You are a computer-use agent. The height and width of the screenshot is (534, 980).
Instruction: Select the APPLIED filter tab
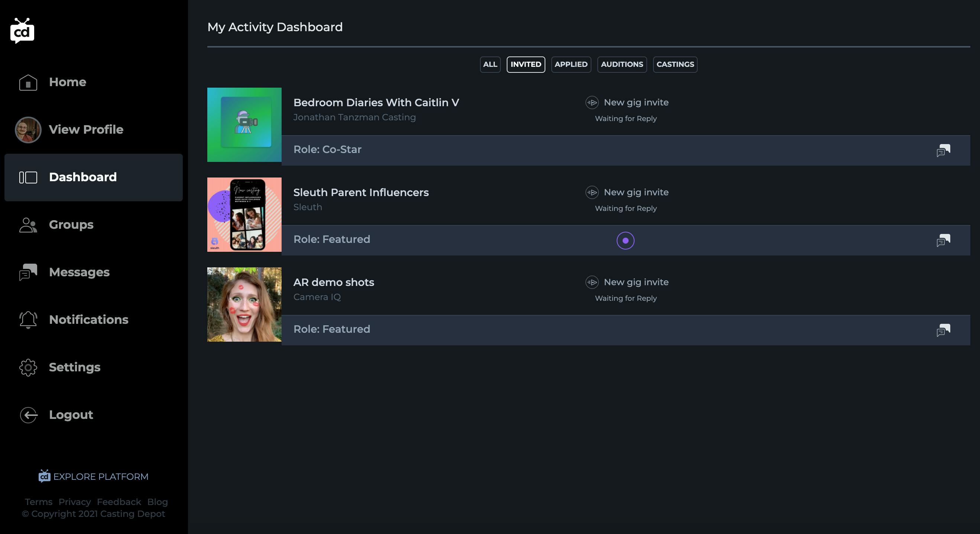click(x=571, y=64)
